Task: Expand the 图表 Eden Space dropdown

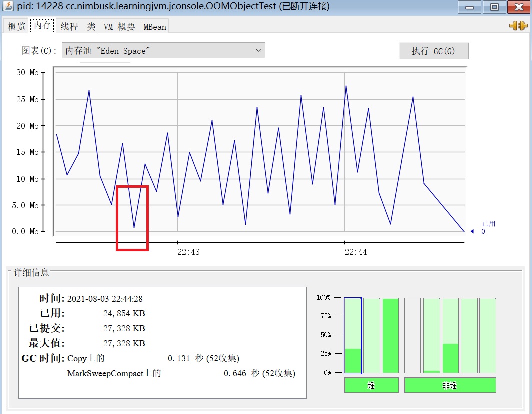Action: click(x=163, y=50)
